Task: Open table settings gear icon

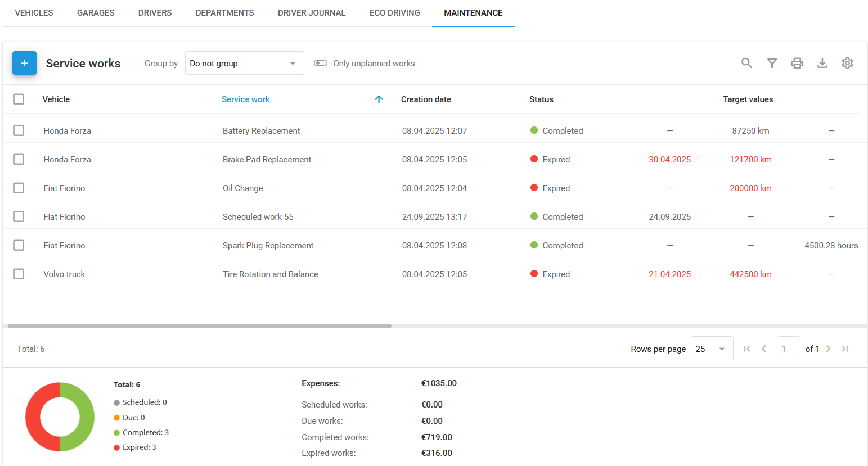Action: tap(847, 63)
